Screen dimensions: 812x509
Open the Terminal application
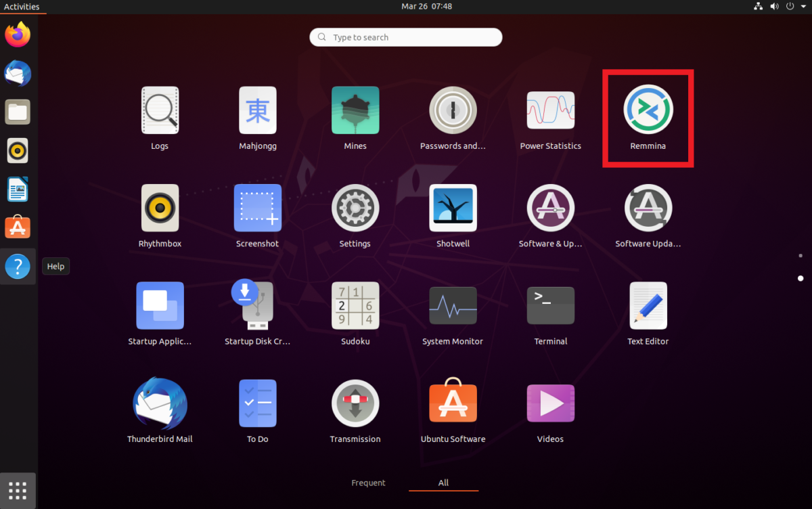550,305
